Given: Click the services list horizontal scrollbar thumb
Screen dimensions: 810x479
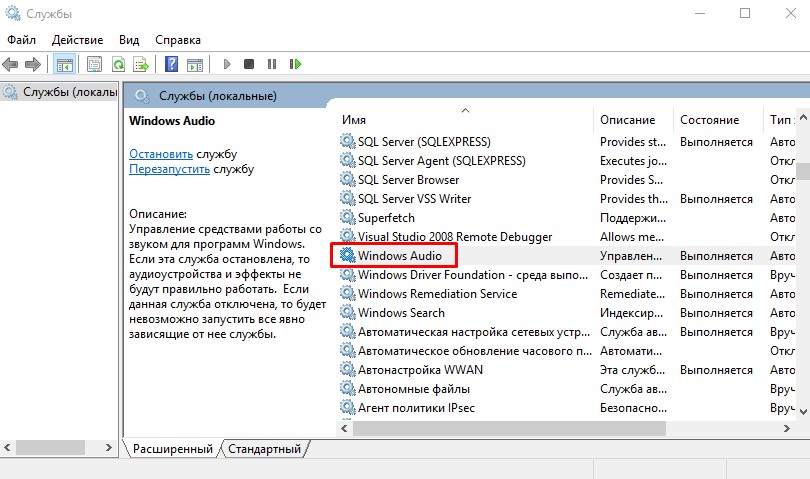Looking at the screenshot, I should (509, 428).
